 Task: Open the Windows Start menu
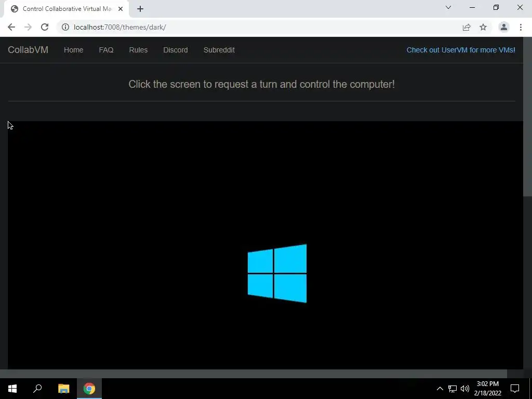(12, 389)
